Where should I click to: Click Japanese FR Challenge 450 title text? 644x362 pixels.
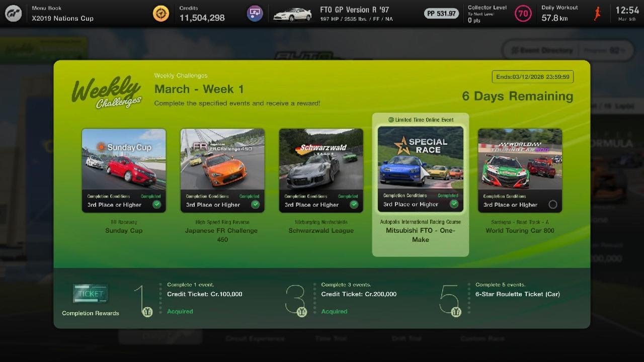pyautogui.click(x=222, y=235)
